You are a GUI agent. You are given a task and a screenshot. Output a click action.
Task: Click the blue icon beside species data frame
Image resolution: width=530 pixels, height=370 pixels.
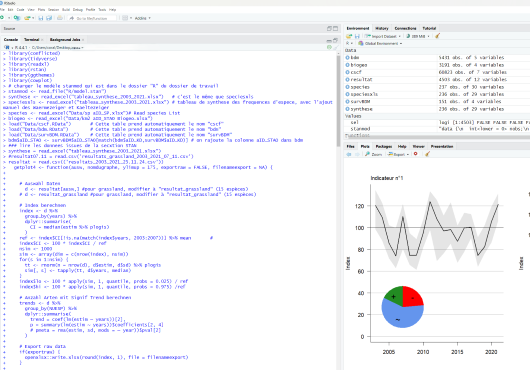click(x=347, y=87)
